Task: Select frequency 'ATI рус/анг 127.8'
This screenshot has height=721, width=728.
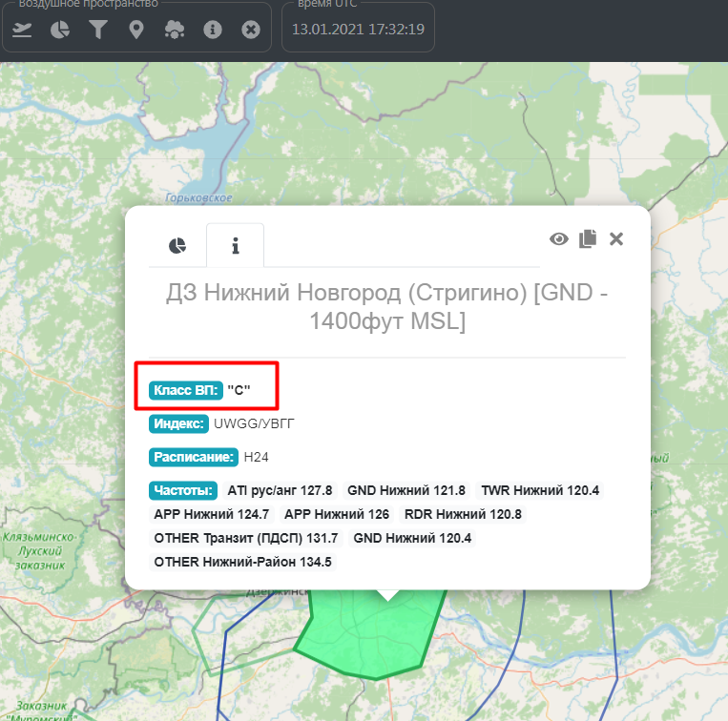Action: coord(280,490)
